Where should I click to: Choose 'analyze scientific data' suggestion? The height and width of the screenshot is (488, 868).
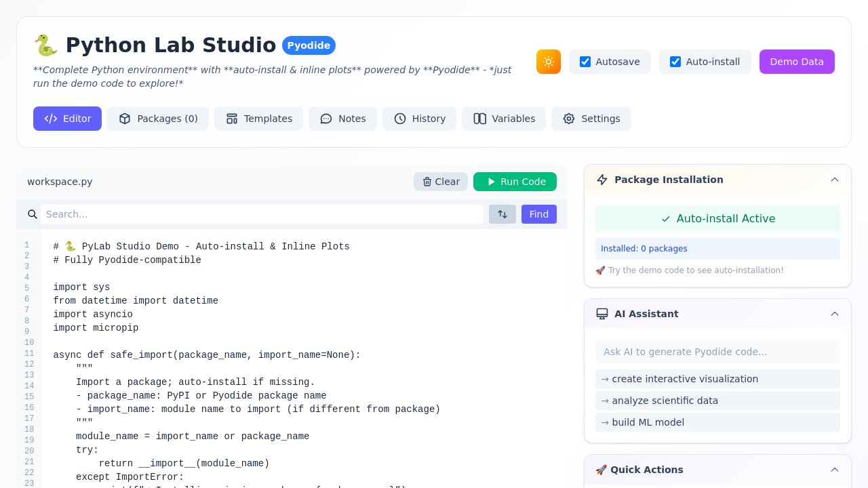click(717, 401)
